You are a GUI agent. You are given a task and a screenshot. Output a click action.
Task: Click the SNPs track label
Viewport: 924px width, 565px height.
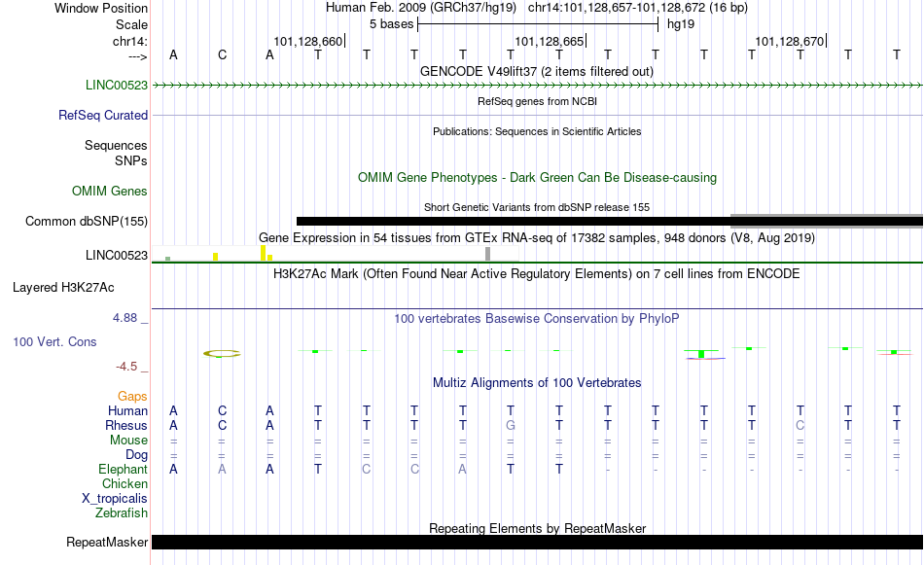131,160
